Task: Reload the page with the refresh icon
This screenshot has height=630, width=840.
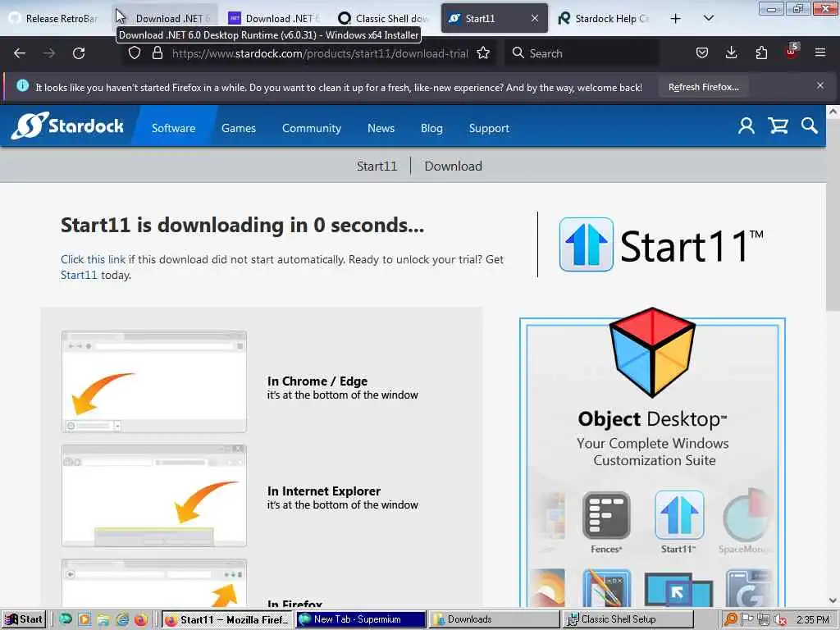Action: (x=79, y=53)
